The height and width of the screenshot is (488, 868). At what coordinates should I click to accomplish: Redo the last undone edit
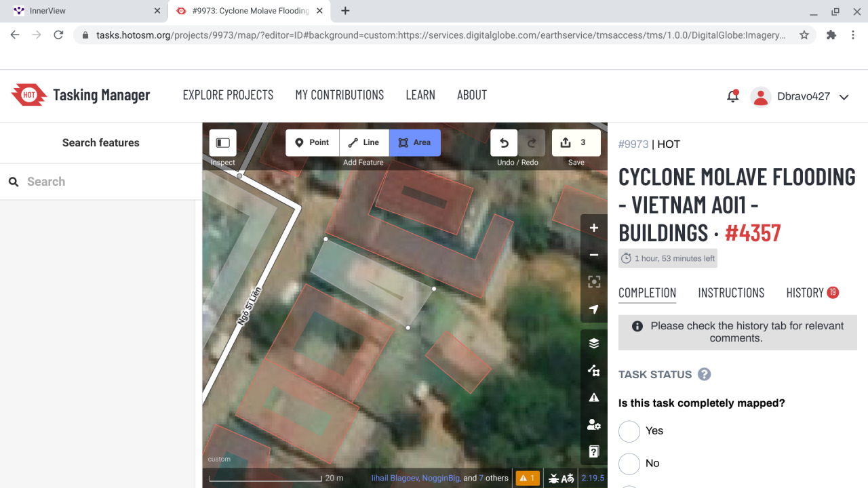tap(532, 143)
